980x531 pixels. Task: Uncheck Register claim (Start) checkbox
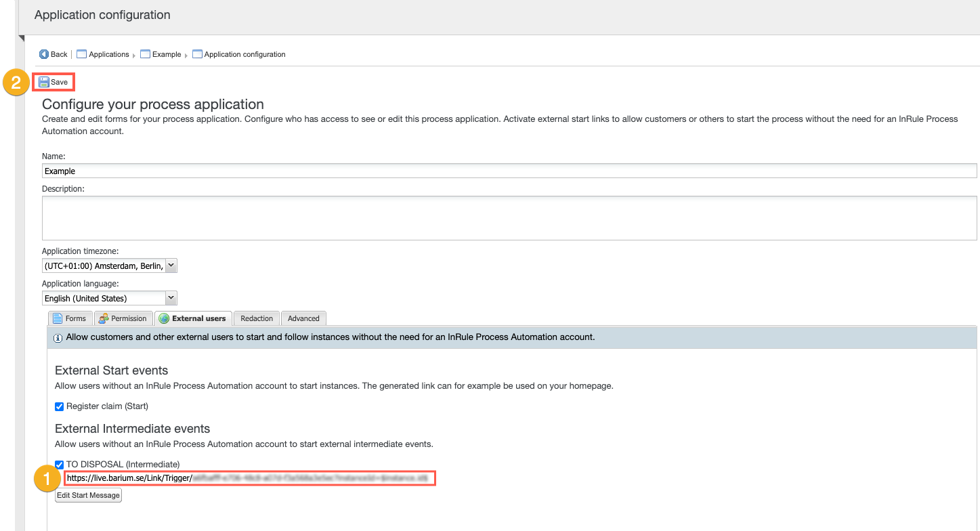60,406
